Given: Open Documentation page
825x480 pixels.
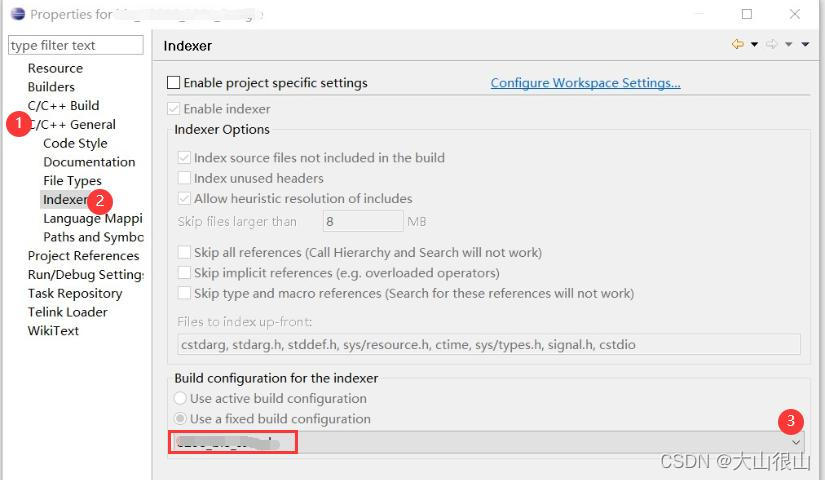Looking at the screenshot, I should point(89,162).
